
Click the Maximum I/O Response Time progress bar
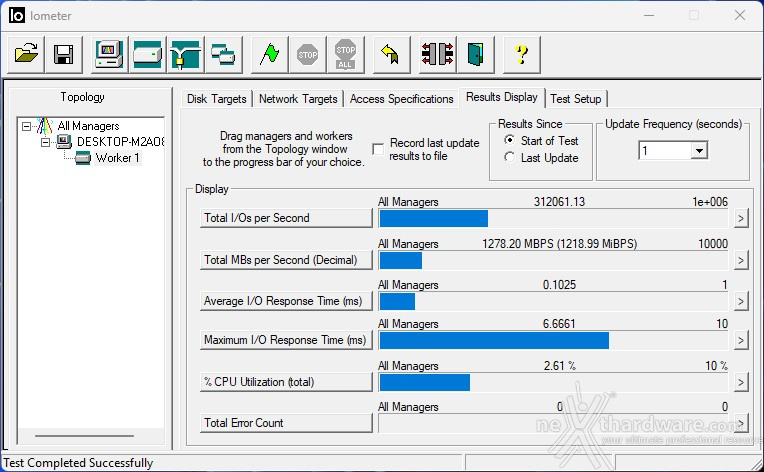pos(553,340)
